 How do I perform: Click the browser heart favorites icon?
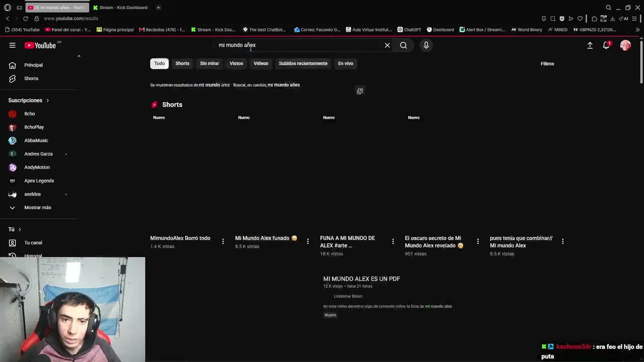pyautogui.click(x=580, y=19)
